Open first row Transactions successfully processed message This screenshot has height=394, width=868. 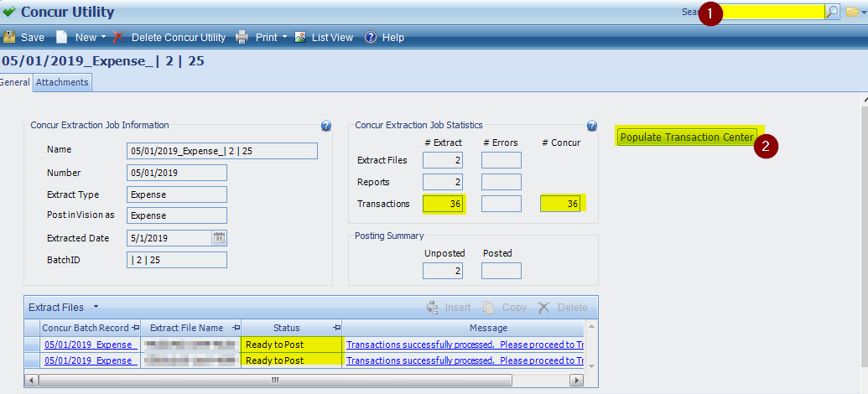[x=465, y=345]
